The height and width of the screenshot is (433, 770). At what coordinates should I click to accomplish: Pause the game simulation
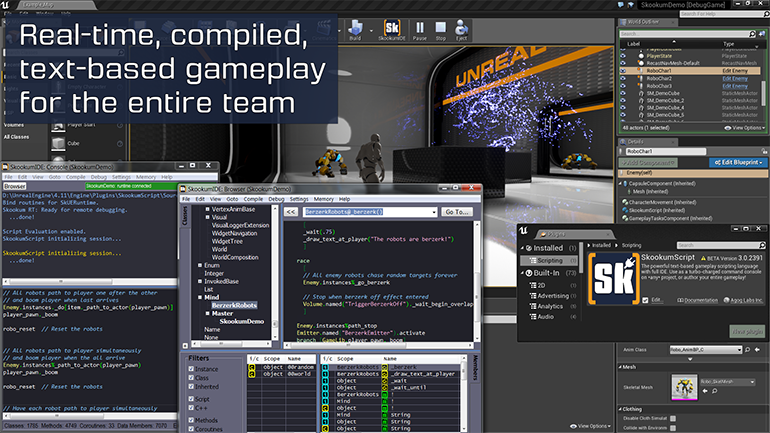[420, 30]
